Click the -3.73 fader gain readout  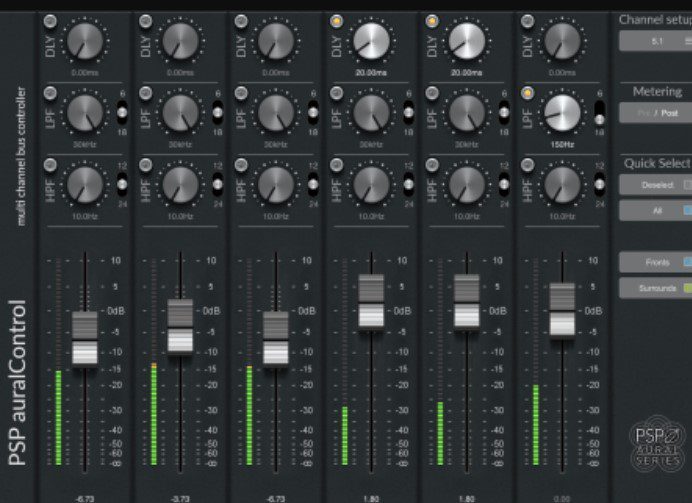pyautogui.click(x=180, y=499)
